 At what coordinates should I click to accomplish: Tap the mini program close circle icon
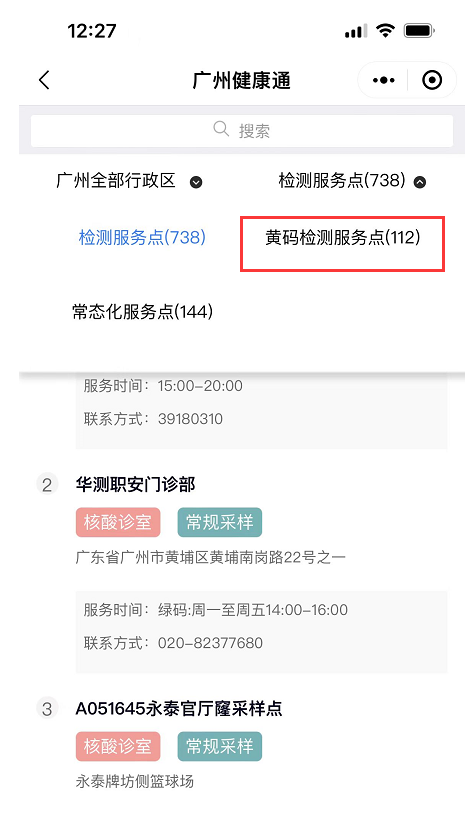pos(432,80)
